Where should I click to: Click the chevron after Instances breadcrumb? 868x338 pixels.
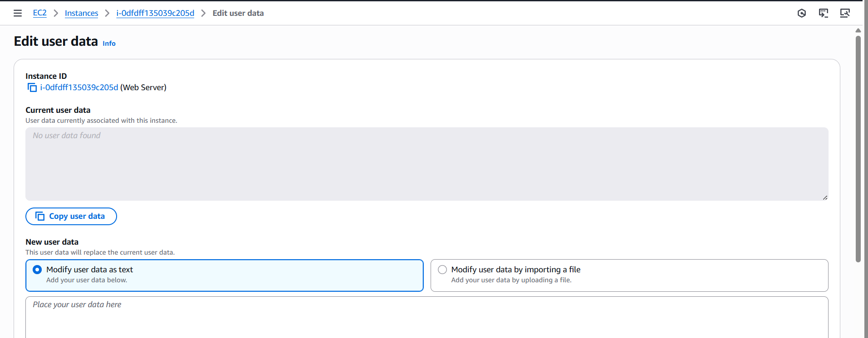click(107, 13)
